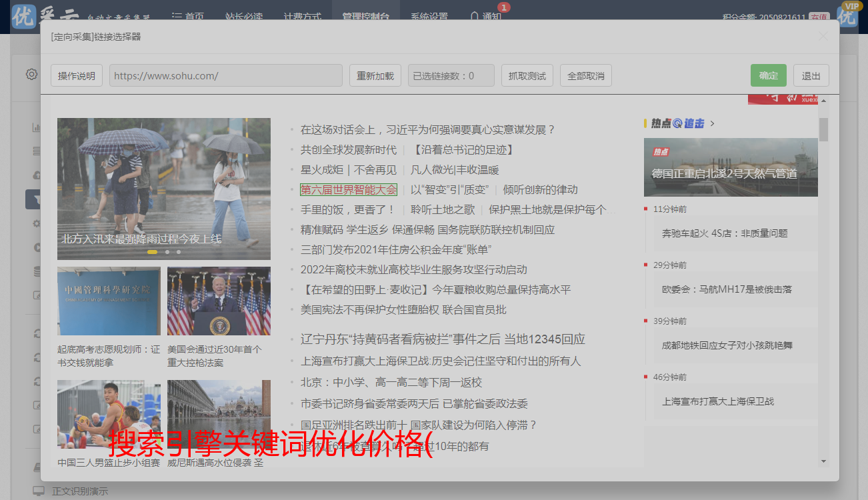Click caption 起底高考志愿规划师

tap(109, 356)
